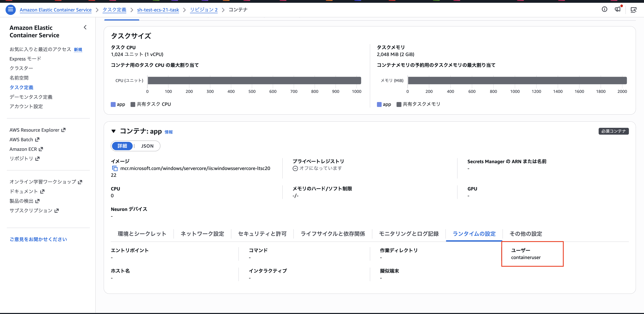Open the モニタリングとログ記録 tab

click(409, 234)
